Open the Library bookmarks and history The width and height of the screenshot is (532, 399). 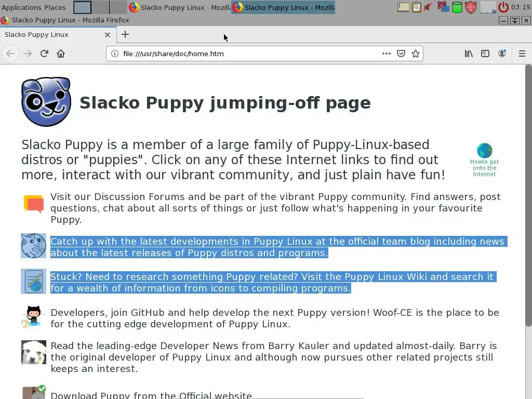[469, 54]
